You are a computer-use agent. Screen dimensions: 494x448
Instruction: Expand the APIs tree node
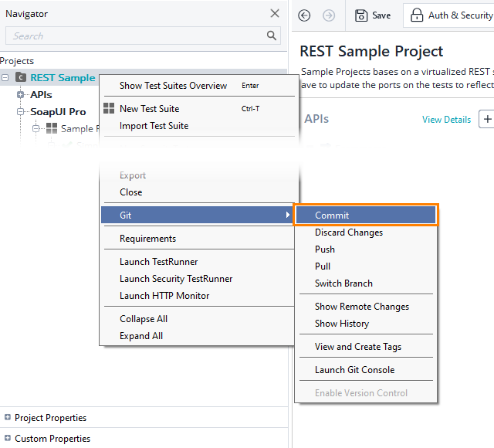pos(20,94)
